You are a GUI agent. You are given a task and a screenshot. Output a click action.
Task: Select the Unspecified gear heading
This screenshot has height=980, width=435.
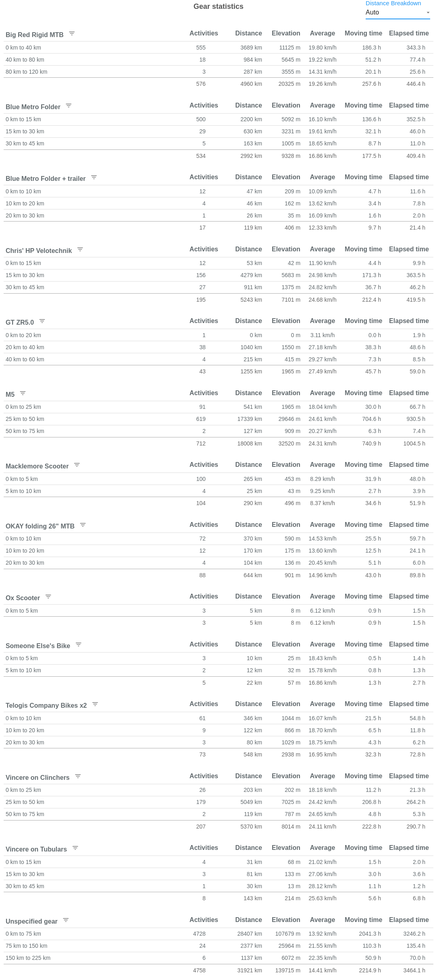(x=31, y=922)
